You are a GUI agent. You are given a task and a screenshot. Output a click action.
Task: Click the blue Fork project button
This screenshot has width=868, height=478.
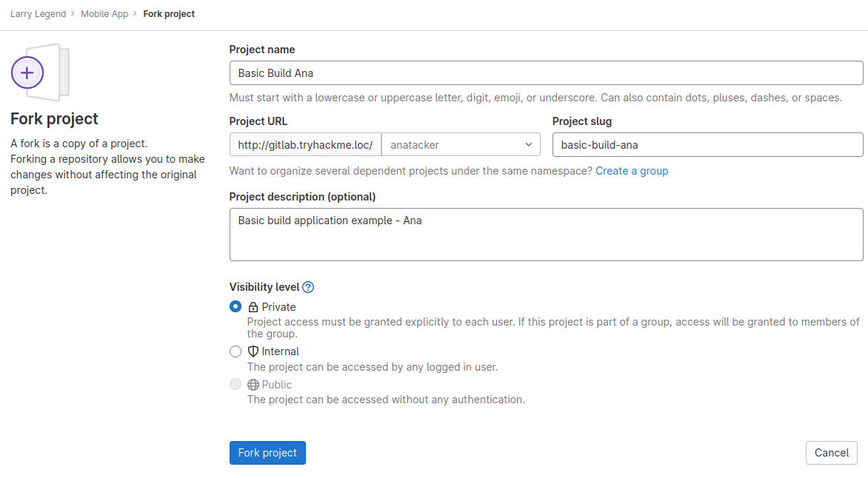pos(267,452)
